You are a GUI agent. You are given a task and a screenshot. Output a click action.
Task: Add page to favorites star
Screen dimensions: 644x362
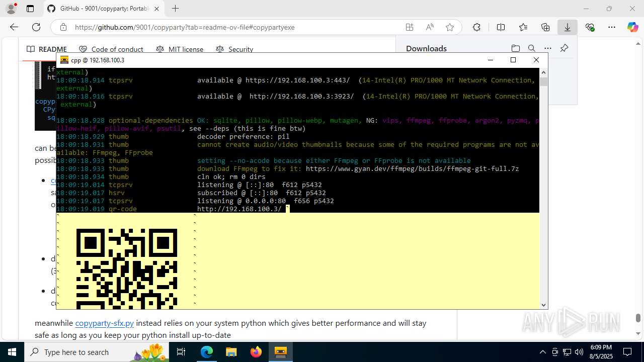tap(450, 27)
